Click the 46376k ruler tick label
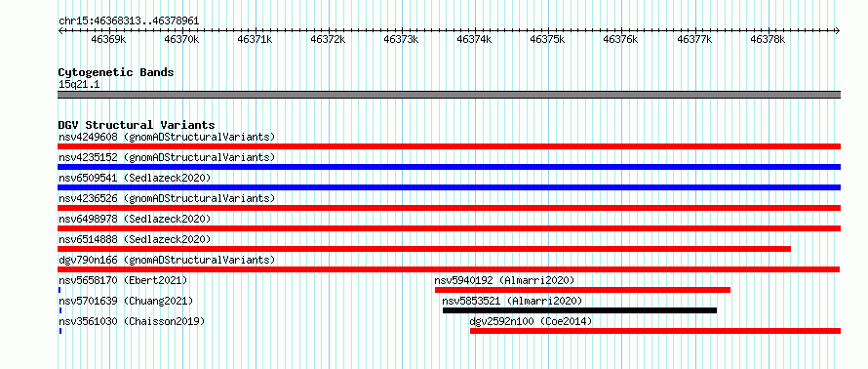Image resolution: width=868 pixels, height=369 pixels. tap(620, 40)
